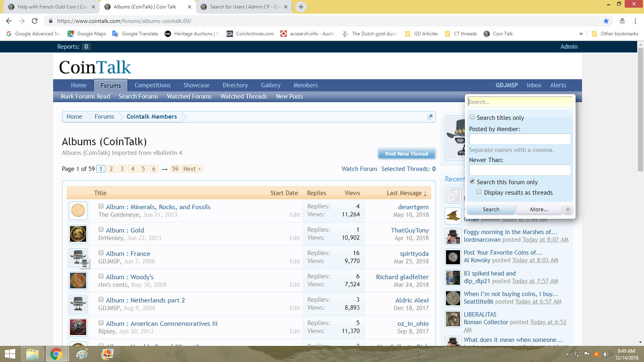Open the Forums navigation tab
The height and width of the screenshot is (362, 644).
click(x=111, y=85)
